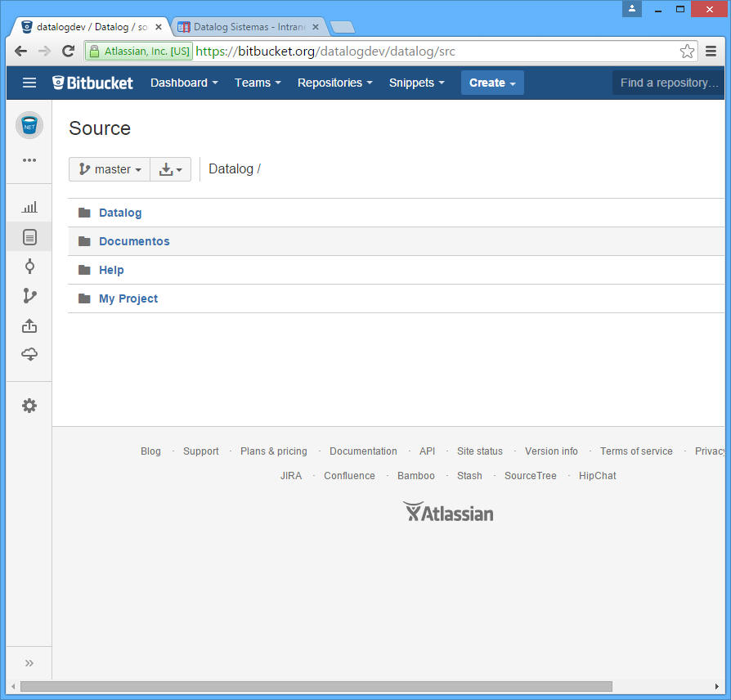Expand the sidebar with double chevron
This screenshot has height=700, width=731.
(29, 663)
